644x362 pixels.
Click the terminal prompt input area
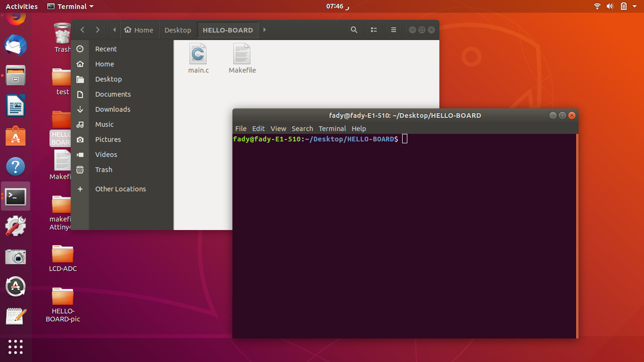pyautogui.click(x=405, y=139)
